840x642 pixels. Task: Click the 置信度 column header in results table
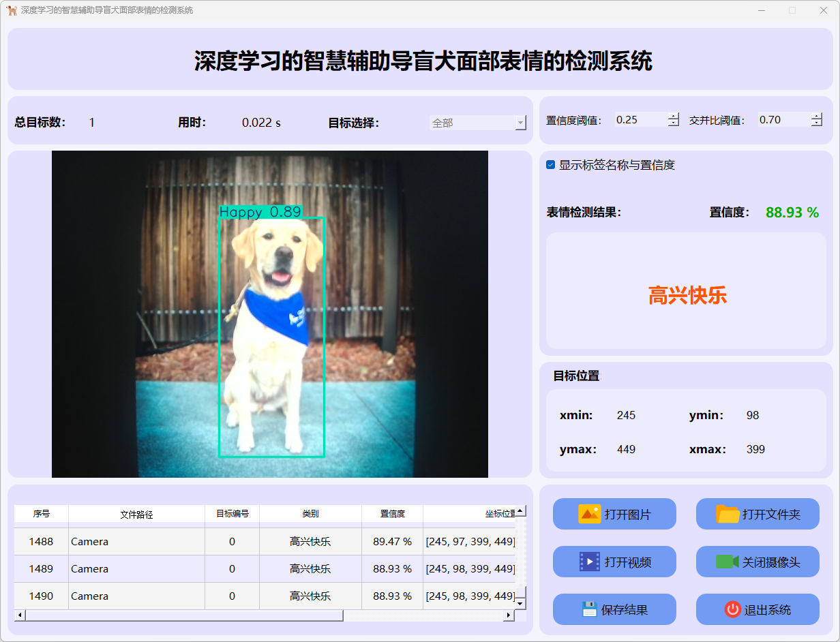[x=392, y=514]
